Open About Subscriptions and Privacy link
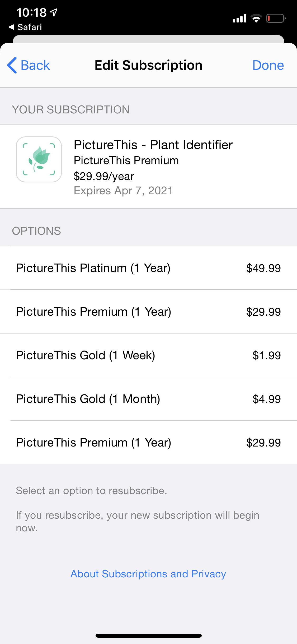The width and height of the screenshot is (297, 644). (x=148, y=574)
